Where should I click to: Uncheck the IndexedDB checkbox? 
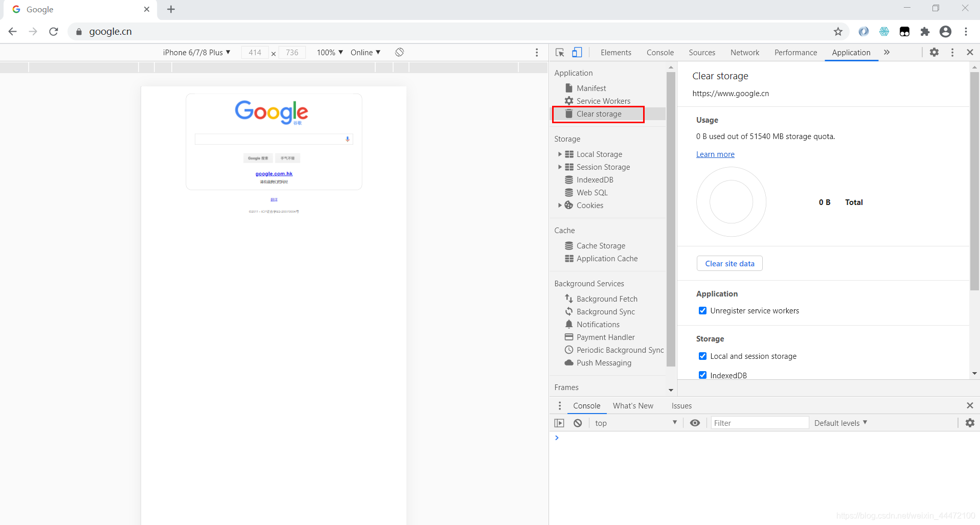(702, 375)
